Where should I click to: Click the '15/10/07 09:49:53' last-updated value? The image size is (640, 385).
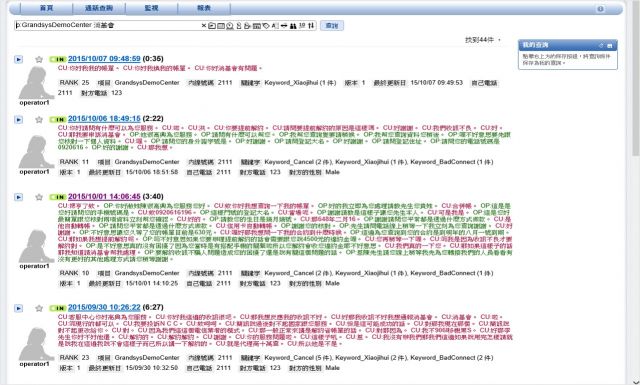click(x=436, y=82)
